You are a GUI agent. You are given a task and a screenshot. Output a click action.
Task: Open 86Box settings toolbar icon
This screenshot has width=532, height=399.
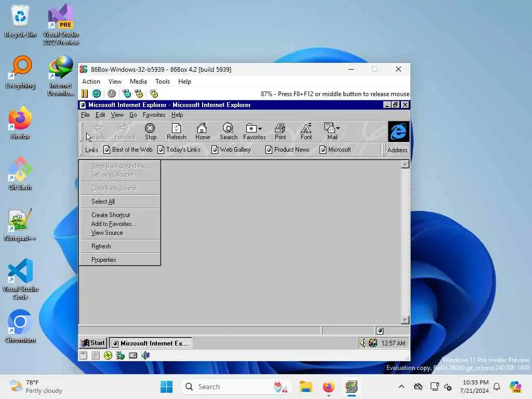click(x=154, y=94)
